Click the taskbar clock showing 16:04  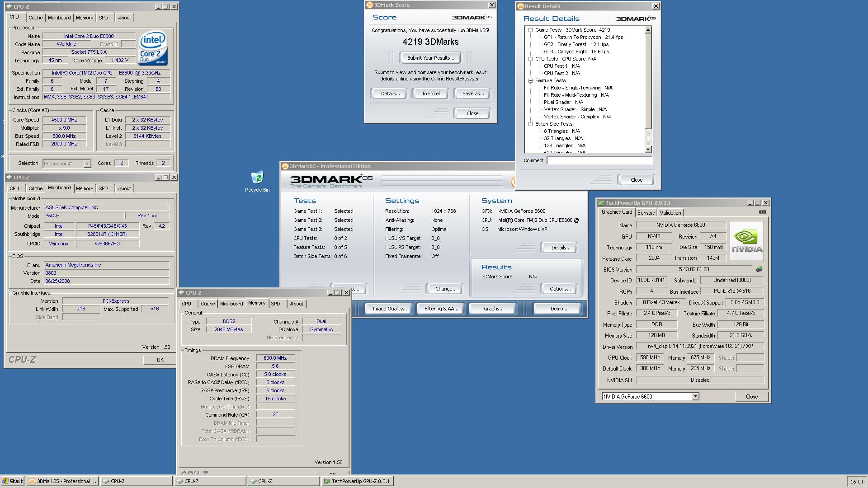856,482
